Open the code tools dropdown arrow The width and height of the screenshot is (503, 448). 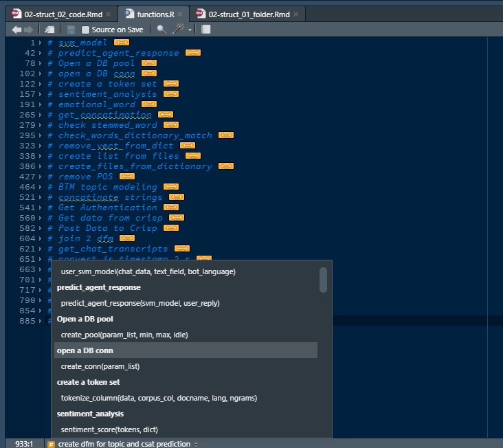point(190,30)
